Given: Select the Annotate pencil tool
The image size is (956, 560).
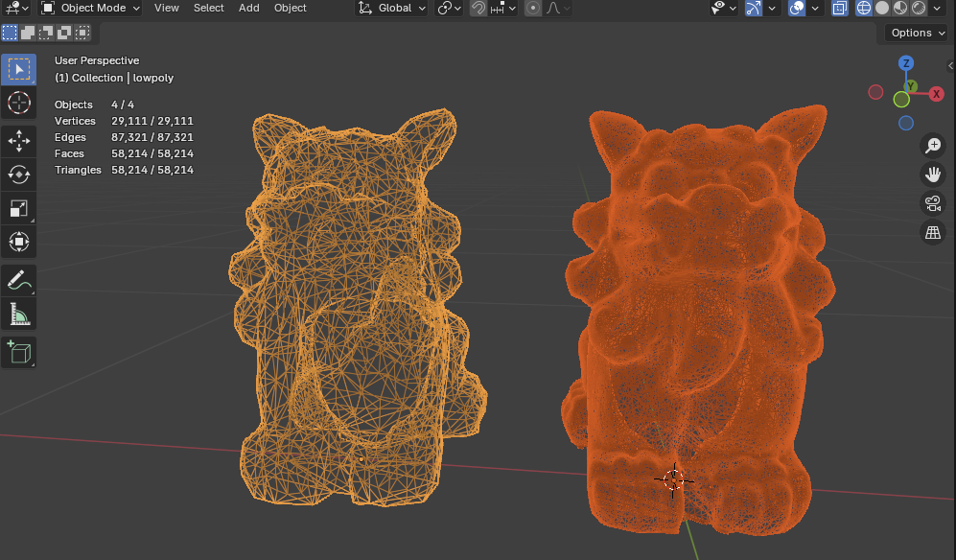Looking at the screenshot, I should [x=19, y=281].
